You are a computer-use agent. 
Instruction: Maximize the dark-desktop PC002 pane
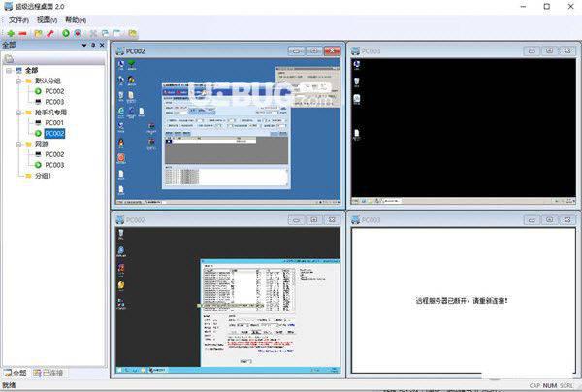point(314,220)
